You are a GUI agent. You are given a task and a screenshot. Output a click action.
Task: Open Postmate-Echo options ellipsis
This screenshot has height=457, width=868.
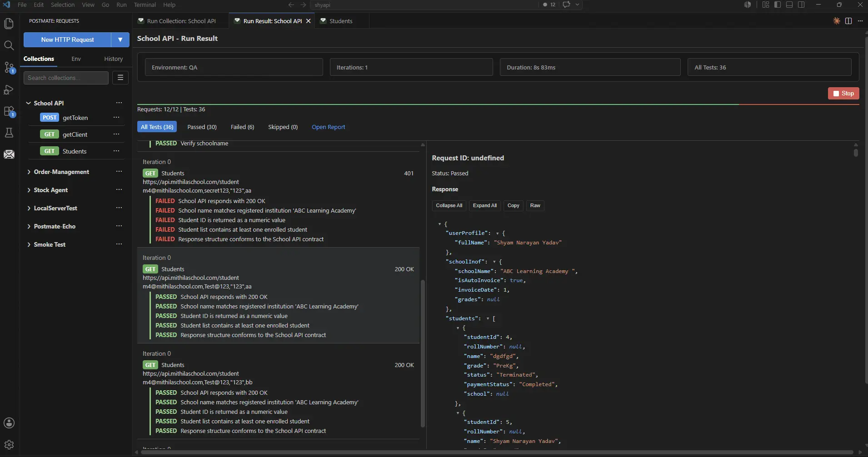click(x=119, y=226)
